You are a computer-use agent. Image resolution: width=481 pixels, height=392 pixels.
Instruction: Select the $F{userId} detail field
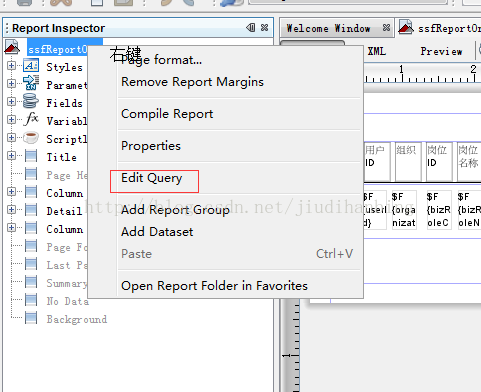click(x=375, y=210)
